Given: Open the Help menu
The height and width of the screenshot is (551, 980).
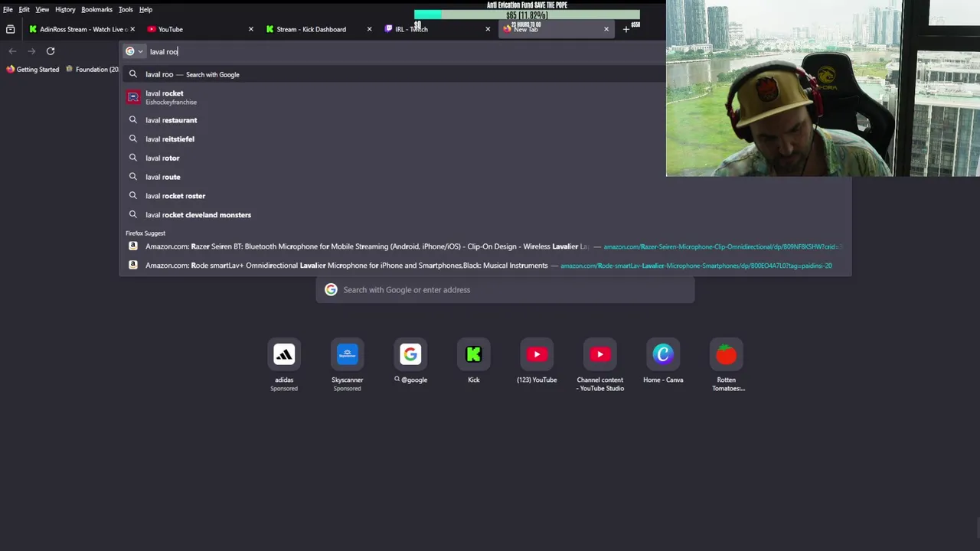Looking at the screenshot, I should (145, 9).
